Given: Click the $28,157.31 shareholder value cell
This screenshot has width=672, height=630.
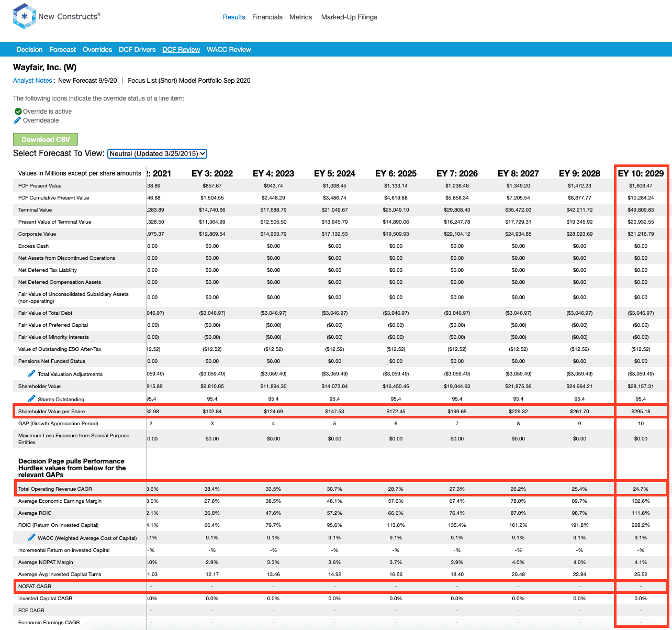Looking at the screenshot, I should [x=641, y=386].
